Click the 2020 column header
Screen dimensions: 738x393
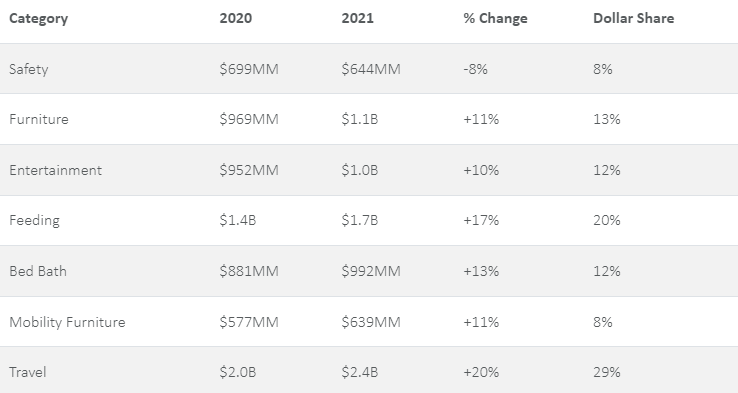[236, 18]
